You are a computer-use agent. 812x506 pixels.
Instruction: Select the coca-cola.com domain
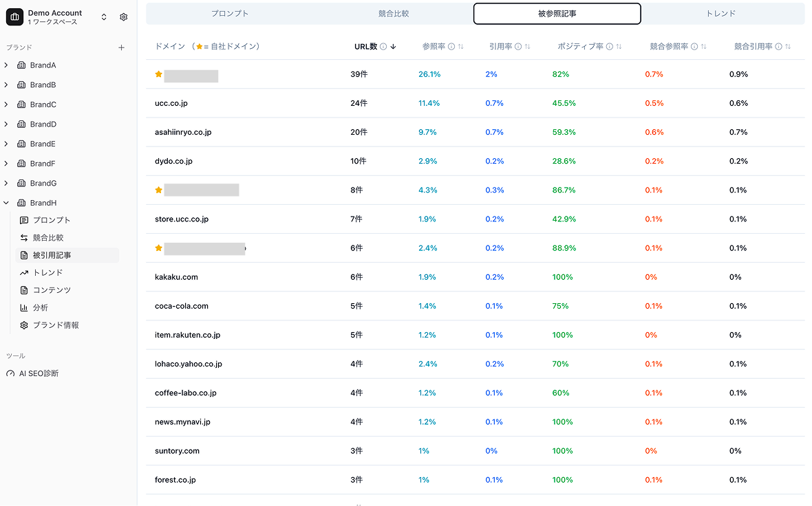[181, 307]
